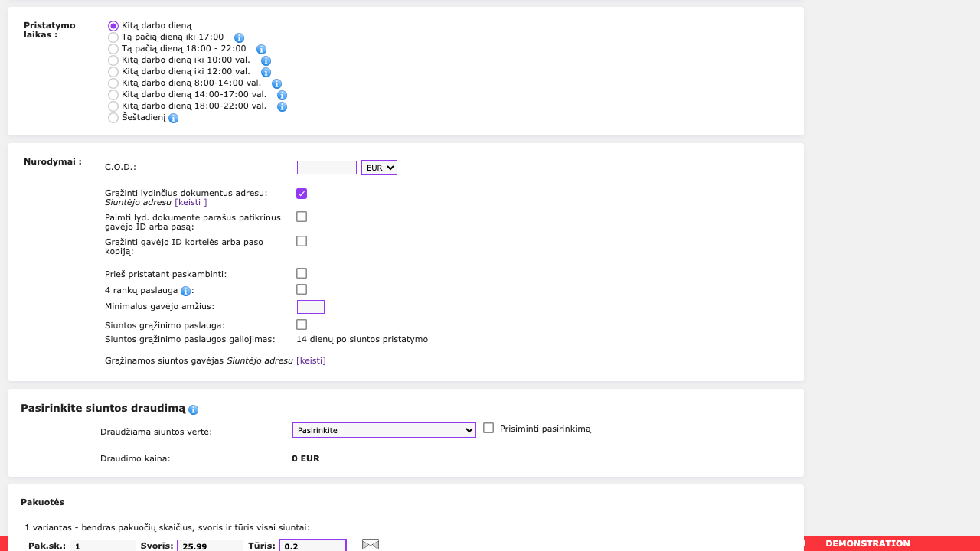Expand Draudžiama siuntos vertė Pasirinkite dropdown
Screen dimensions: 980x551
point(384,430)
